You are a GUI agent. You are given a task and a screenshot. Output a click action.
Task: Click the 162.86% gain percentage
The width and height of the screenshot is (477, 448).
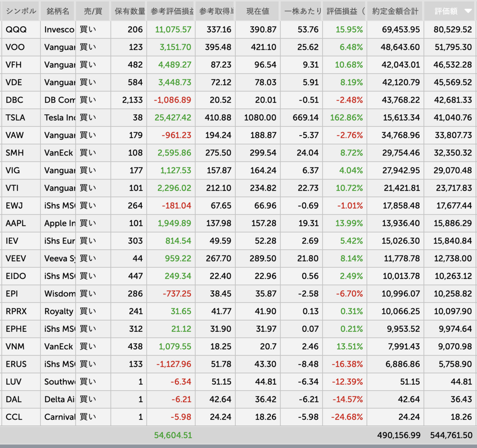pyautogui.click(x=347, y=118)
